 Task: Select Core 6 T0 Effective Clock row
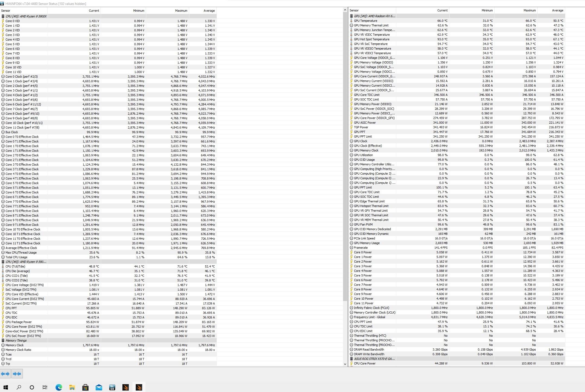[x=108, y=192]
